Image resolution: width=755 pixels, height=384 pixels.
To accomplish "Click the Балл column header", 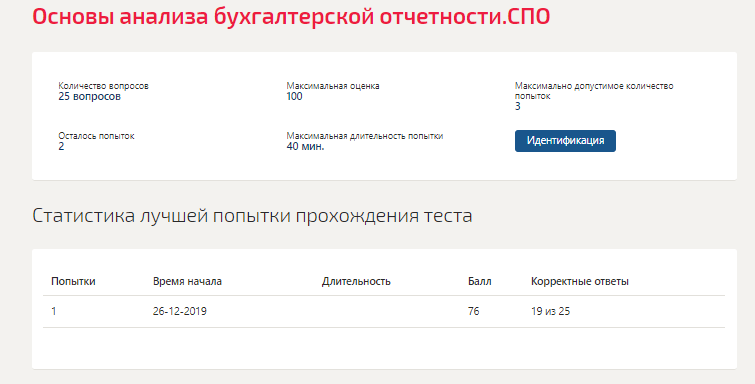I will [x=480, y=281].
